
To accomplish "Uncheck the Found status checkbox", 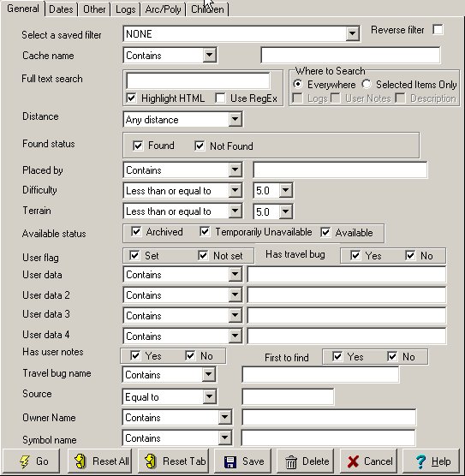I will pos(138,146).
